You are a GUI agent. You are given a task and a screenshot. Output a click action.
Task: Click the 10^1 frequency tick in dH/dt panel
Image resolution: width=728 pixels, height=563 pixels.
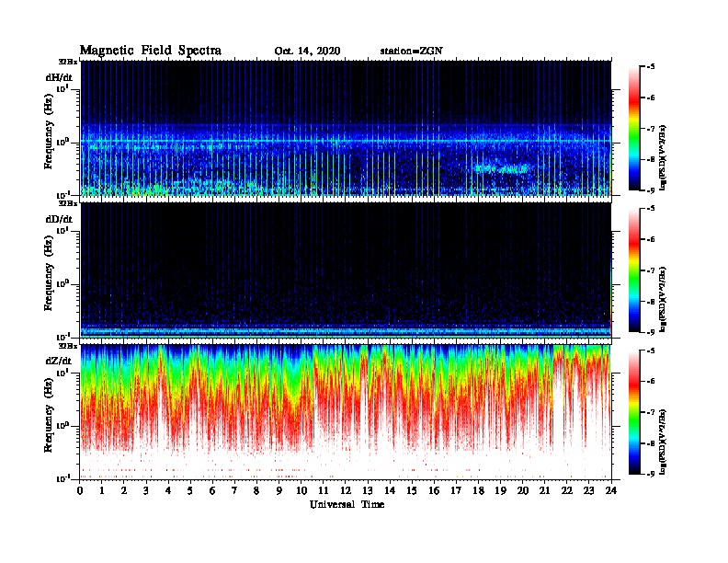coord(63,88)
